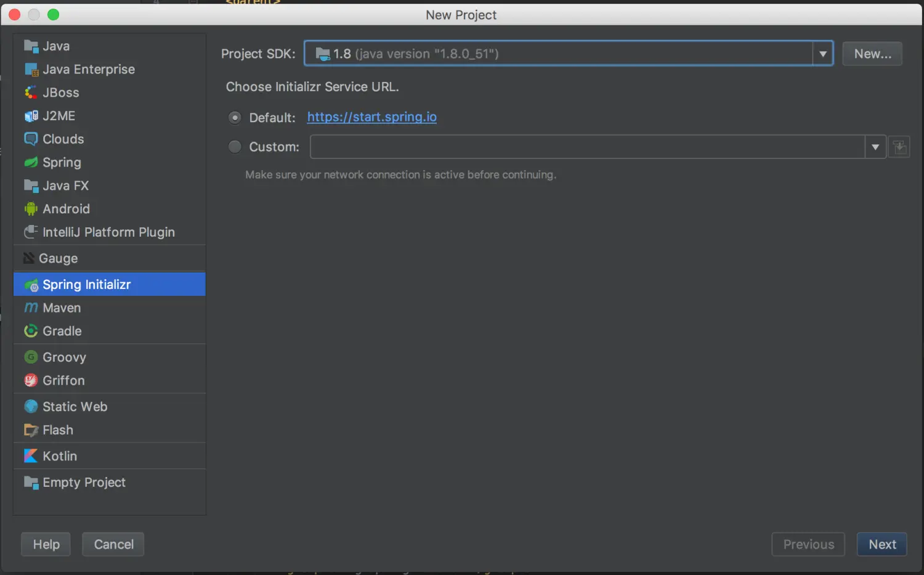
Task: Click the Clouds icon
Action: click(x=31, y=139)
